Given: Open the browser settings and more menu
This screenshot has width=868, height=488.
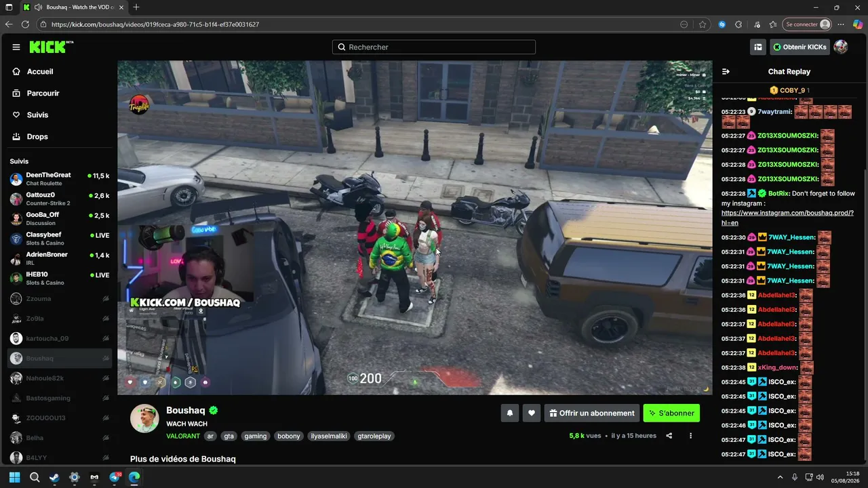Looking at the screenshot, I should pyautogui.click(x=842, y=24).
